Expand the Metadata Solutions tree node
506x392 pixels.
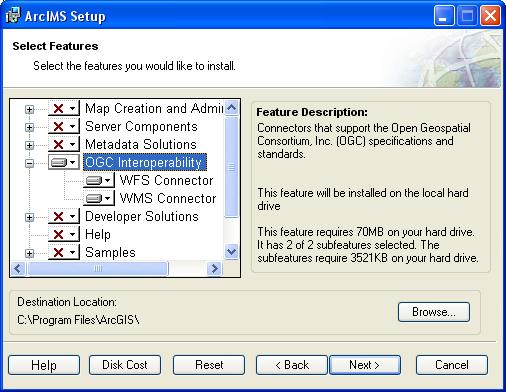[x=30, y=145]
